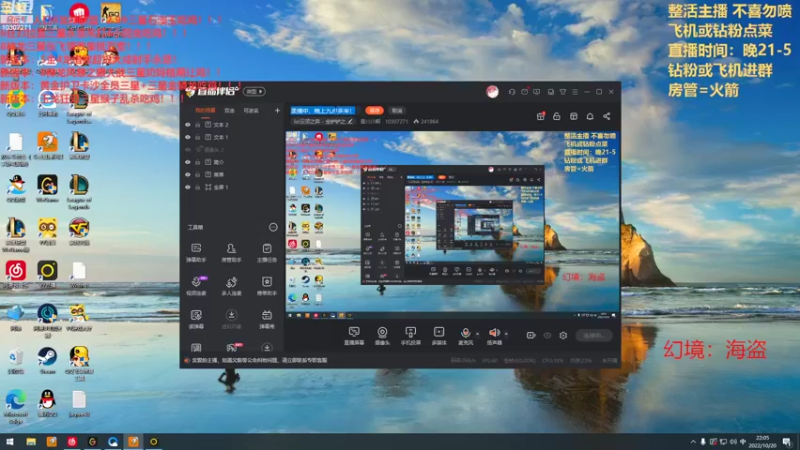
Task: Open the layout panel icon above preview
Action: (573, 116)
